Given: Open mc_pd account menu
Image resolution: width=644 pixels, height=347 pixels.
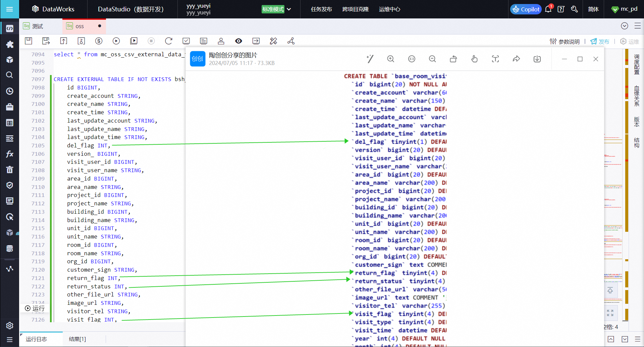Looking at the screenshot, I should 624,9.
